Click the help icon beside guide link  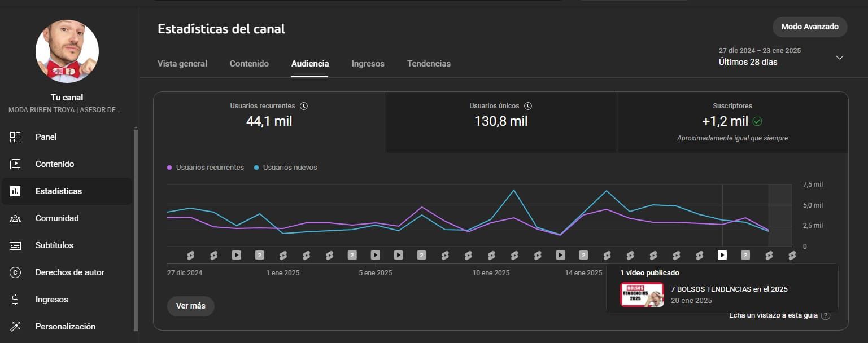826,315
